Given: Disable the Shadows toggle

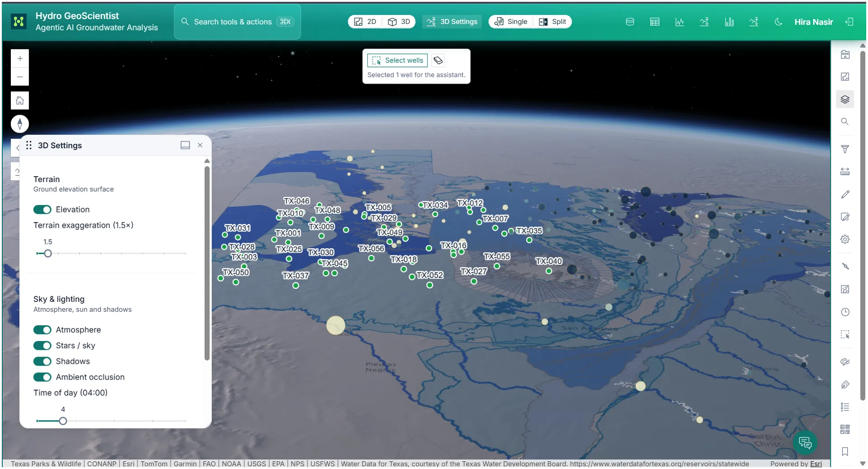Looking at the screenshot, I should (42, 361).
